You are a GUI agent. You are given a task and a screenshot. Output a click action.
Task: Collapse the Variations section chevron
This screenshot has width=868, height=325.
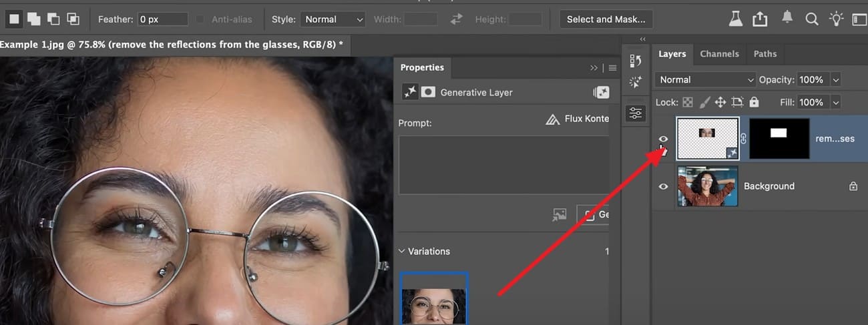pos(402,252)
